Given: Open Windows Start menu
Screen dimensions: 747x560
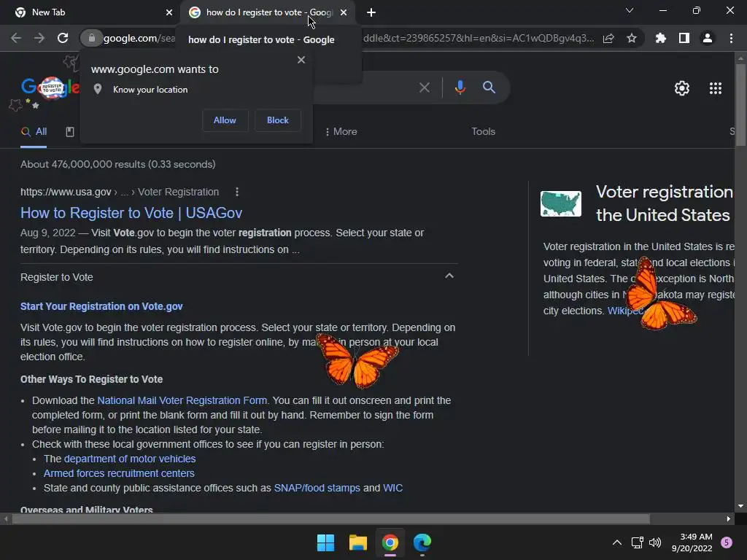Looking at the screenshot, I should (326, 542).
